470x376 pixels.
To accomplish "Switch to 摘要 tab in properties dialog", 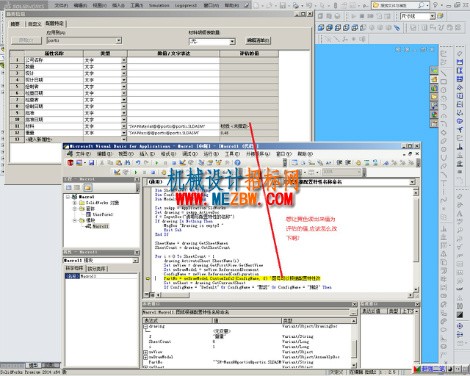I will [15, 24].
